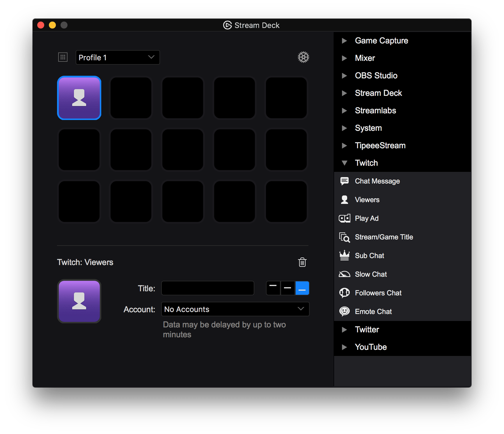Screen dimensions: 504x434
Task: Click the Elgato logo in the title bar
Action: tap(228, 25)
